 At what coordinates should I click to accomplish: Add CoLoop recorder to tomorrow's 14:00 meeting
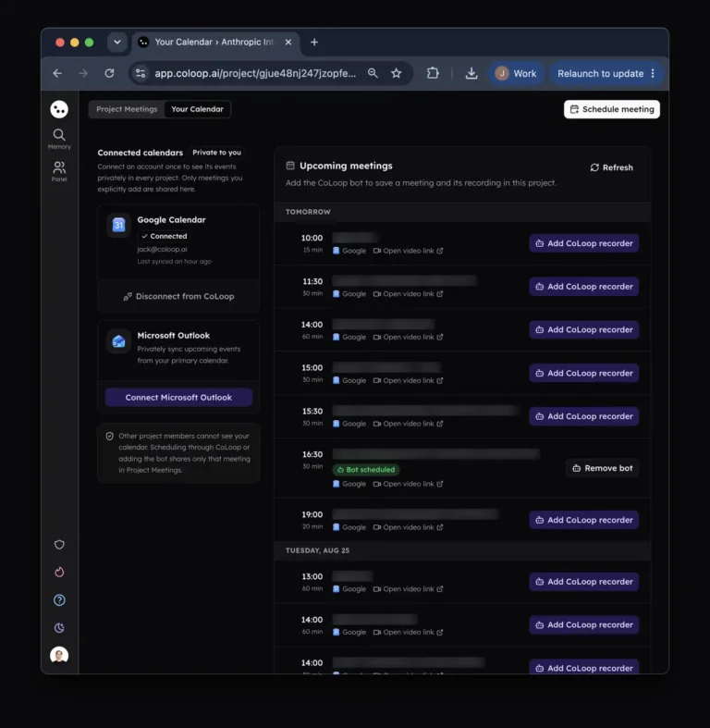click(x=583, y=329)
